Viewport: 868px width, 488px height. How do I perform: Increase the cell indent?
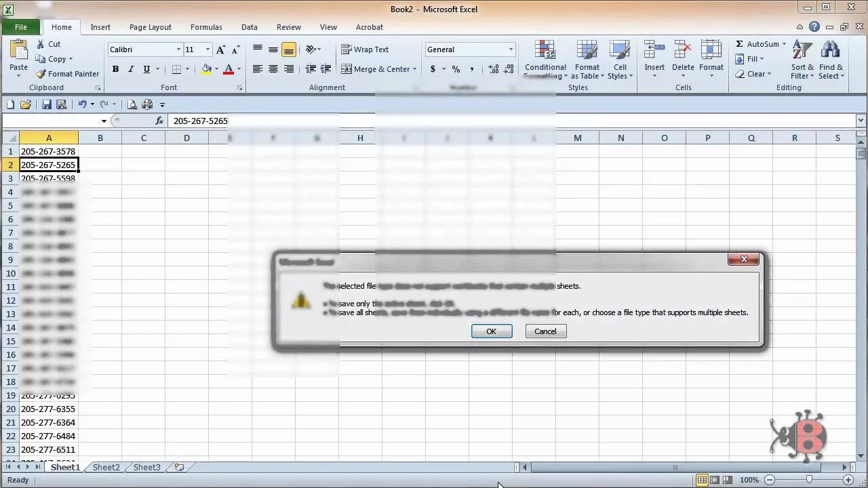[x=326, y=69]
